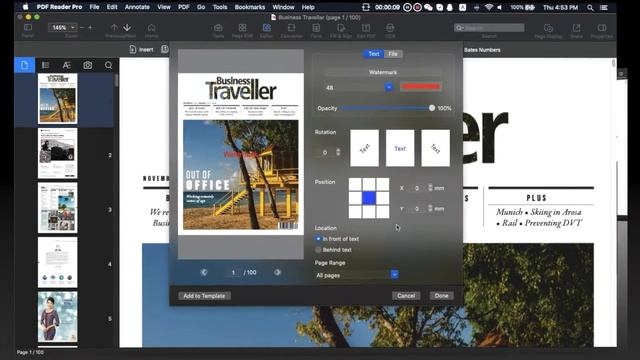The height and width of the screenshot is (360, 640).
Task: Open the Tools menu in menu bar
Action: (220, 7)
